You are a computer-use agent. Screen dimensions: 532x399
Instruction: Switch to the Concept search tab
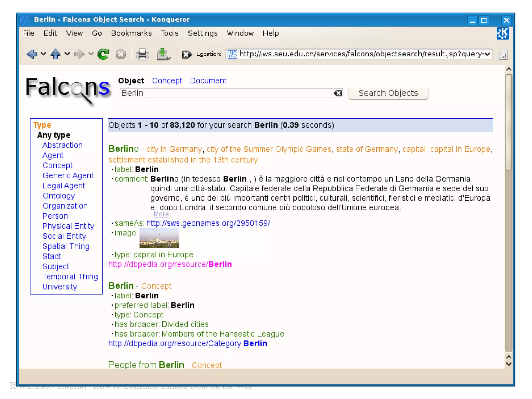pyautogui.click(x=167, y=81)
